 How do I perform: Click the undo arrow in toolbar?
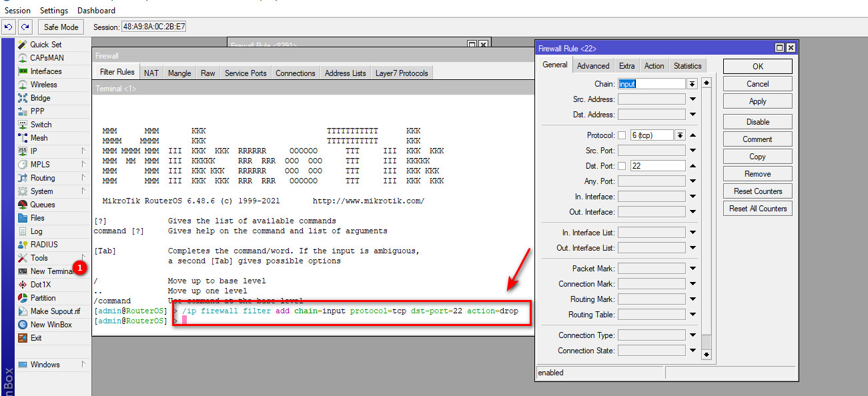click(x=9, y=27)
